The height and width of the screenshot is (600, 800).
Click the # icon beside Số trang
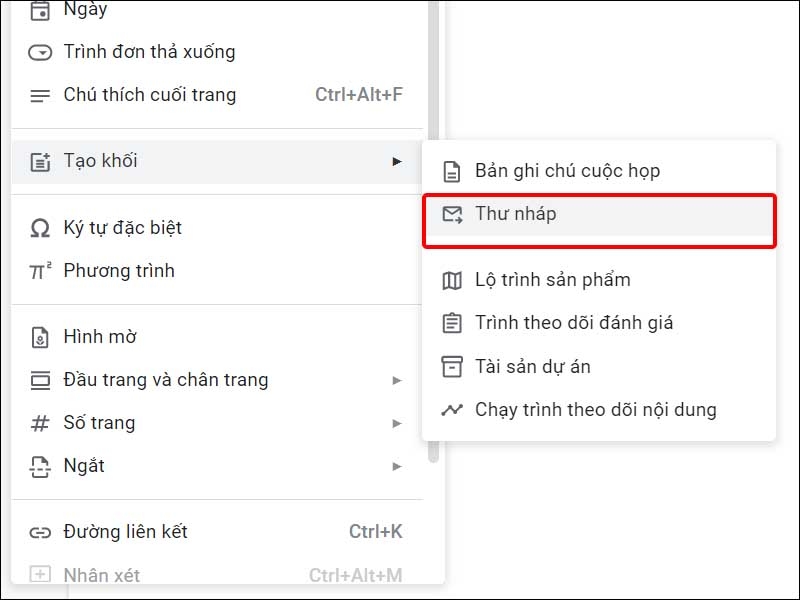click(x=38, y=422)
